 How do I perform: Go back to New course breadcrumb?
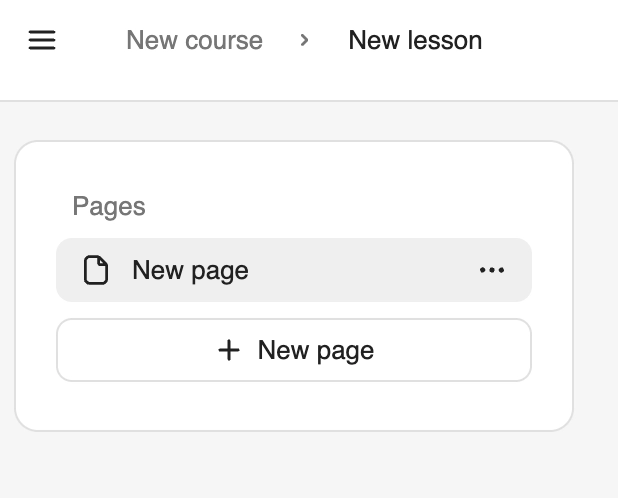pos(194,40)
